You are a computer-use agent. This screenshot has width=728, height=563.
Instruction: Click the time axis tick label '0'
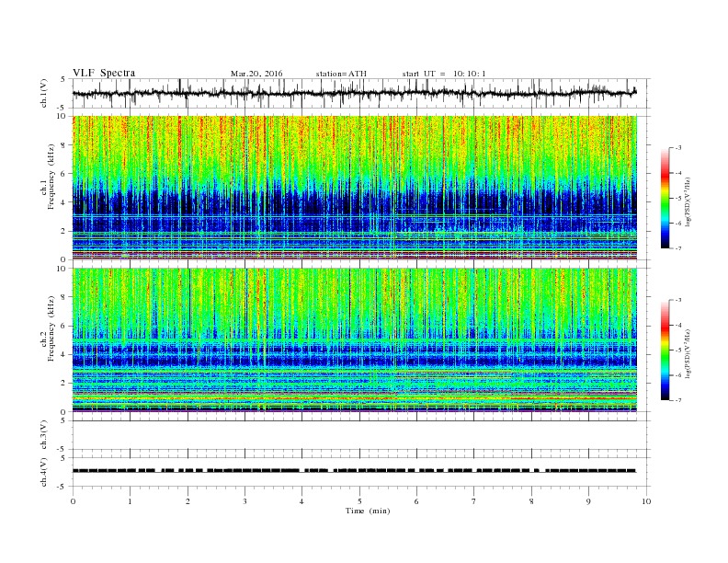point(73,501)
